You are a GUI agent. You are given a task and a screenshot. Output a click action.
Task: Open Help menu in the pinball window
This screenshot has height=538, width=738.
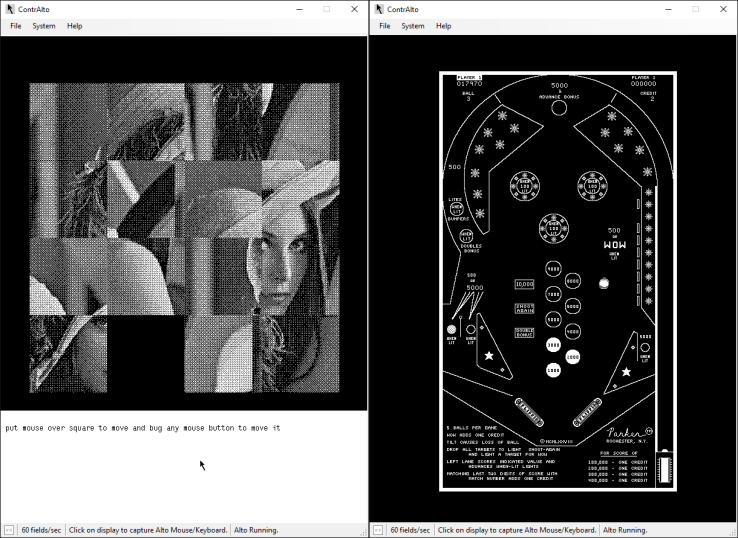coord(443,26)
